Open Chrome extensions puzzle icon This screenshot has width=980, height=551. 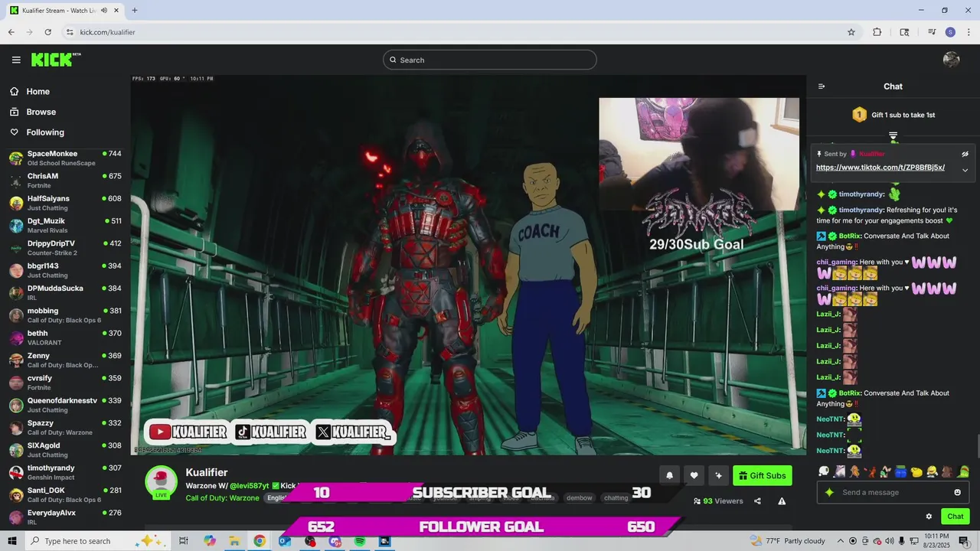point(877,32)
